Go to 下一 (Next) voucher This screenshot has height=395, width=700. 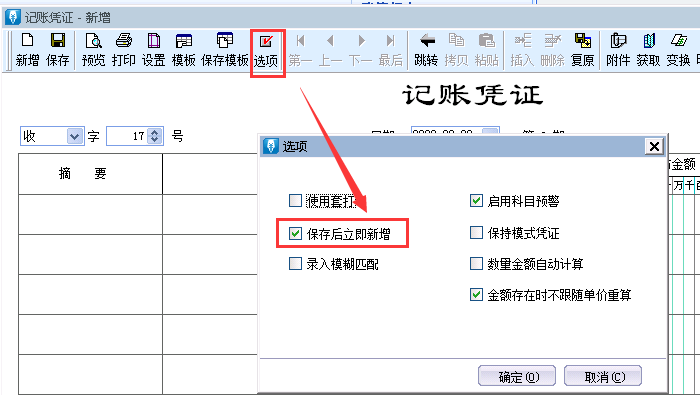[361, 50]
